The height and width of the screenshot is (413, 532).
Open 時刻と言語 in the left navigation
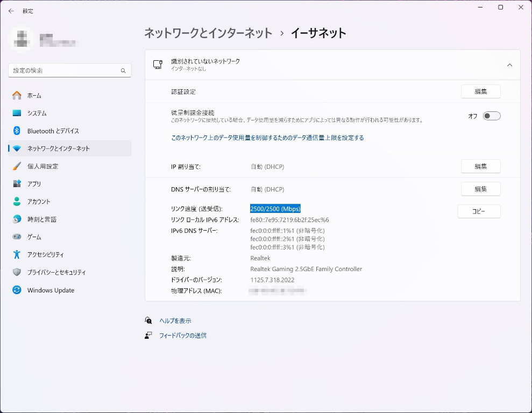tap(41, 219)
